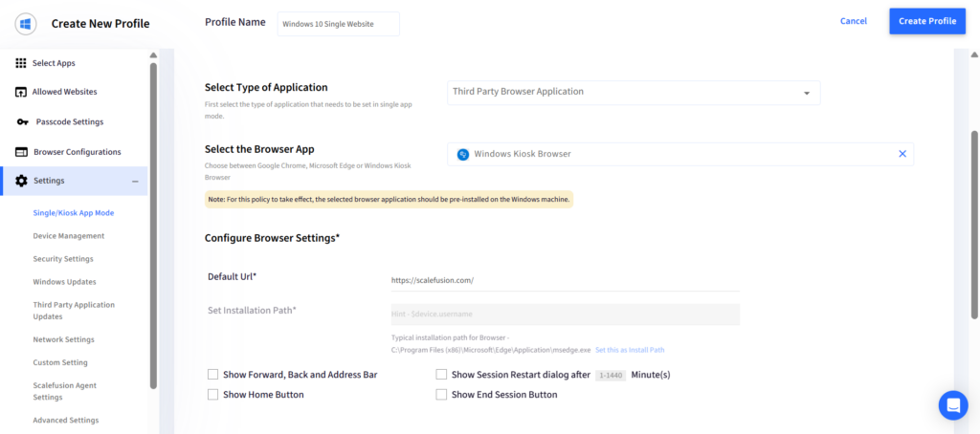Image resolution: width=980 pixels, height=434 pixels.
Task: Go to Windows Updates settings
Action: coord(64,282)
